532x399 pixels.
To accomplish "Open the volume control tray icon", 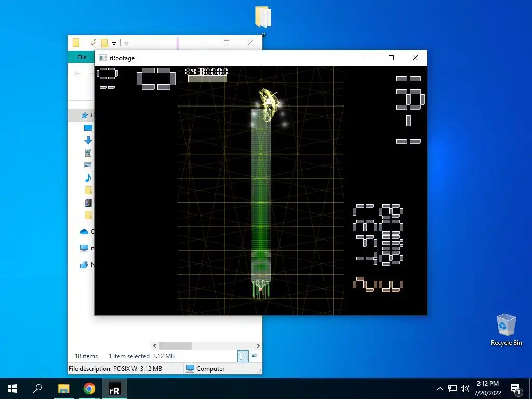I will [465, 389].
